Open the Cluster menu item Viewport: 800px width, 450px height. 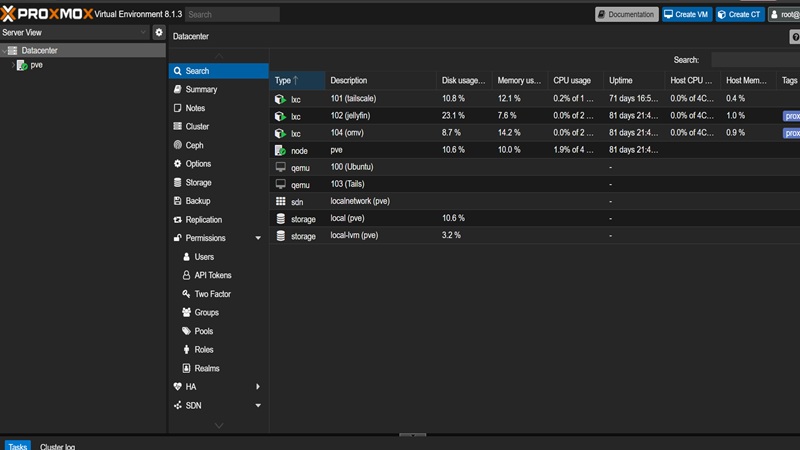coord(218,127)
